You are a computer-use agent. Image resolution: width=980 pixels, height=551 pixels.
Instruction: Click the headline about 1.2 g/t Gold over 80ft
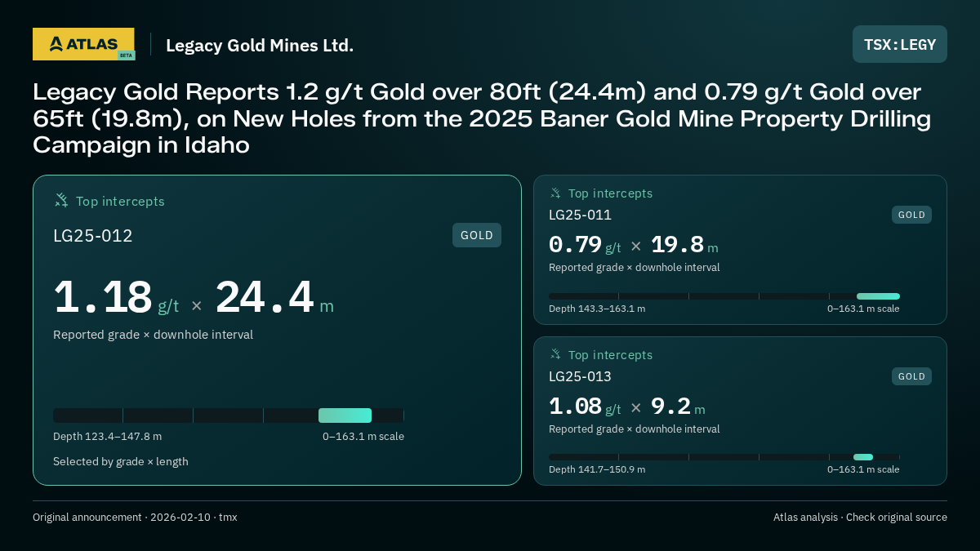tap(482, 118)
